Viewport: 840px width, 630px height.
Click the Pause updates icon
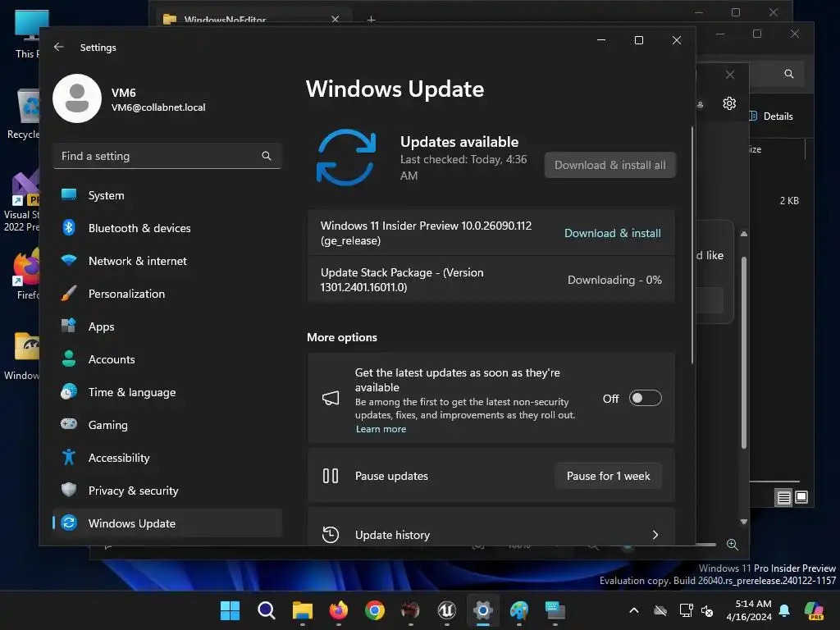pyautogui.click(x=331, y=476)
